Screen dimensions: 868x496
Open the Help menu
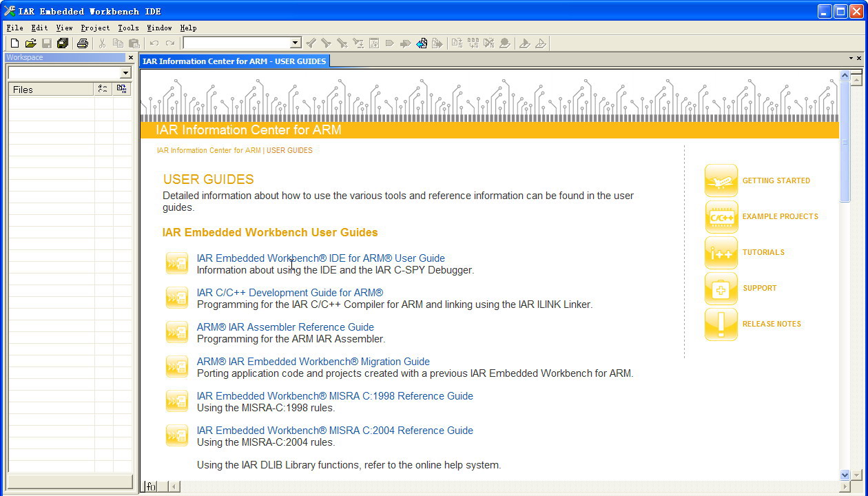188,28
